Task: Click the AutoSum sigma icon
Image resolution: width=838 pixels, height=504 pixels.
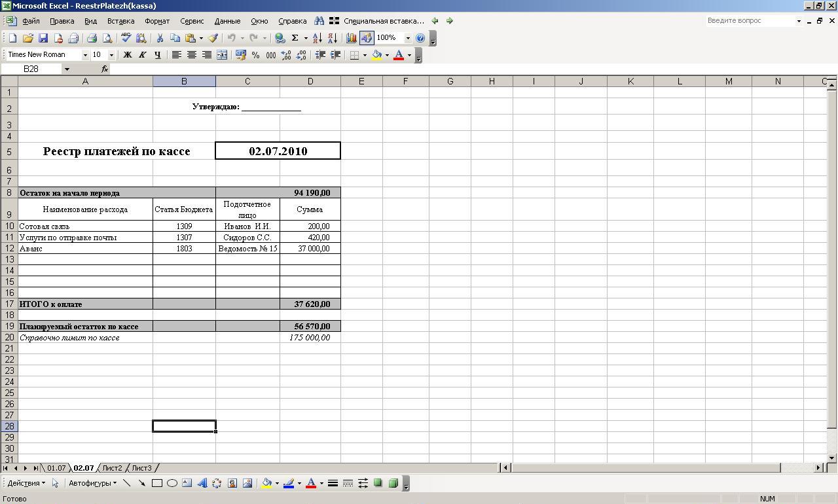Action: click(x=295, y=38)
